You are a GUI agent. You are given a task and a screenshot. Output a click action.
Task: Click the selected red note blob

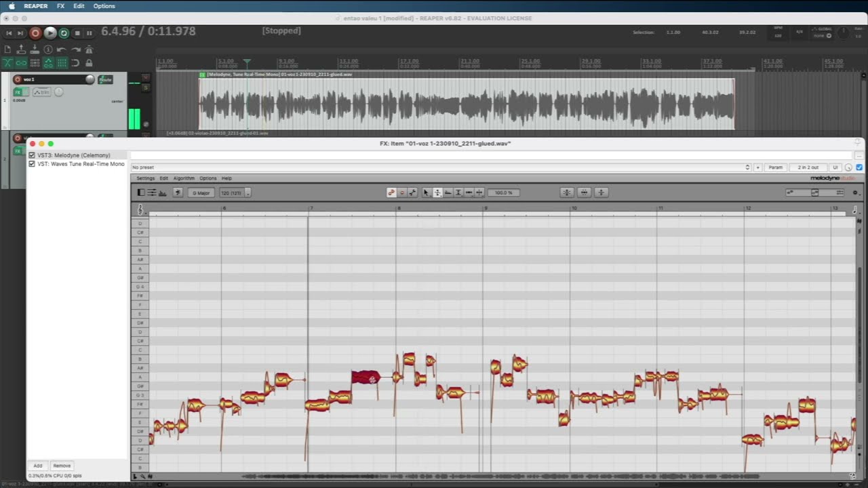366,377
